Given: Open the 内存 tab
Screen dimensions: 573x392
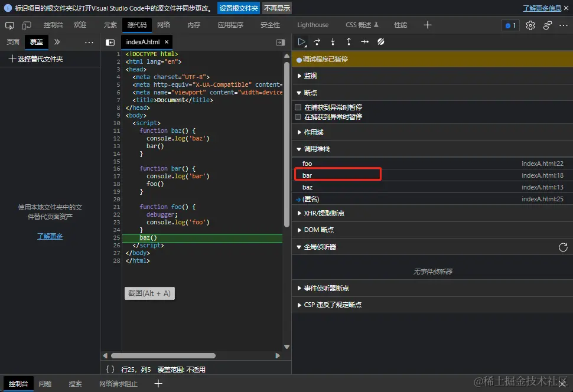Looking at the screenshot, I should (x=194, y=25).
